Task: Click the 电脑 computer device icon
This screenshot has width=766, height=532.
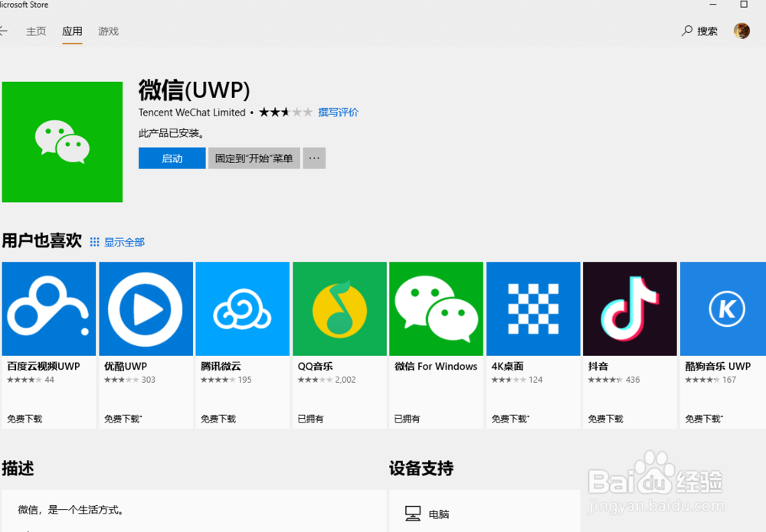Action: point(413,514)
